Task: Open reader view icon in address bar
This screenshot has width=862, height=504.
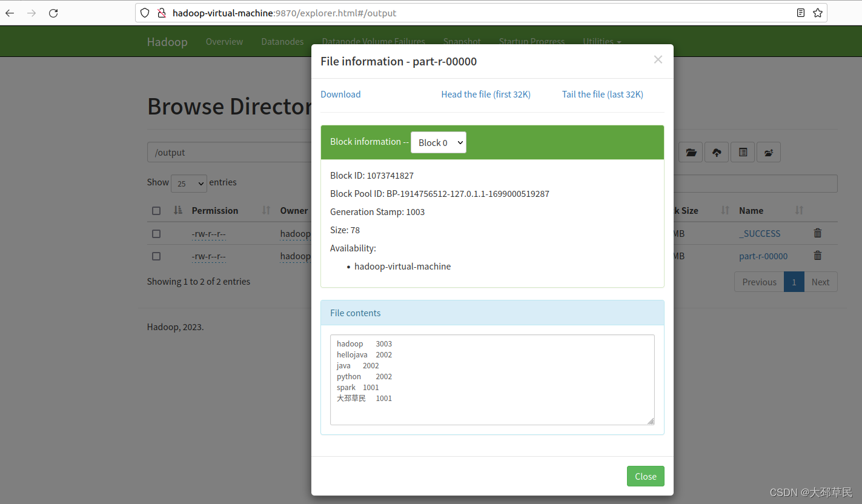Action: tap(801, 13)
